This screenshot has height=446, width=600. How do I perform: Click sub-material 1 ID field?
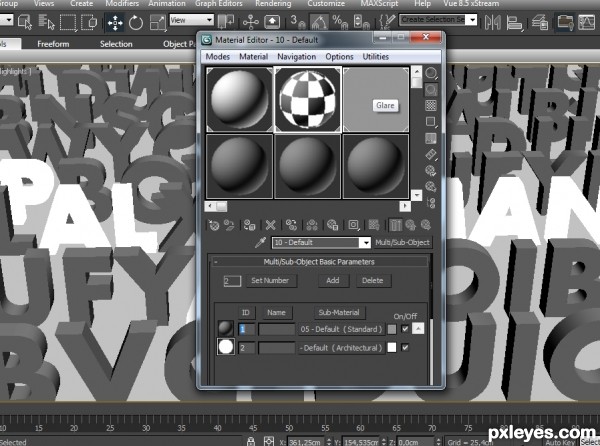point(246,329)
